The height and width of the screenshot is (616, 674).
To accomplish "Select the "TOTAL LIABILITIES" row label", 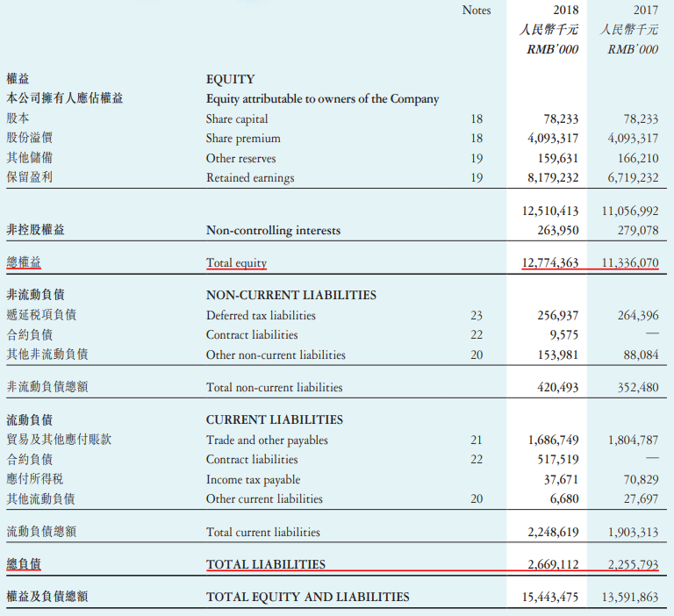I will pos(265,564).
